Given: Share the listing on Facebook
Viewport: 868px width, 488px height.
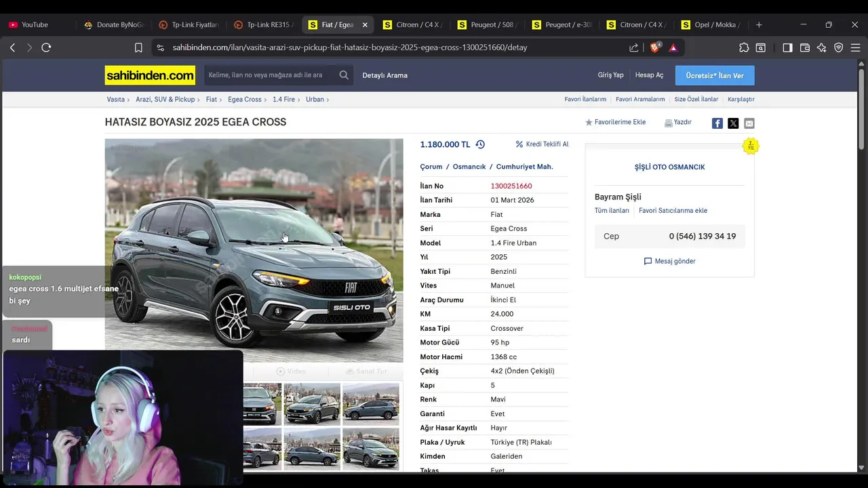Looking at the screenshot, I should tap(717, 123).
